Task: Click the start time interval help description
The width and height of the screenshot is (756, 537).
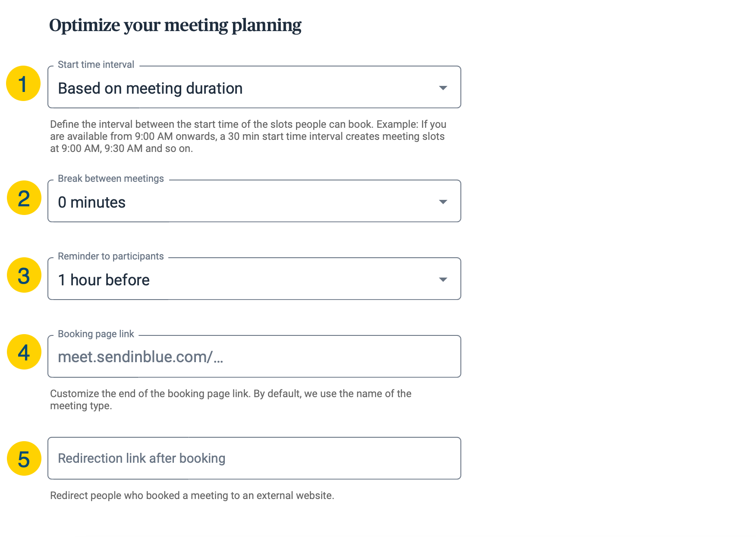Action: 248,136
